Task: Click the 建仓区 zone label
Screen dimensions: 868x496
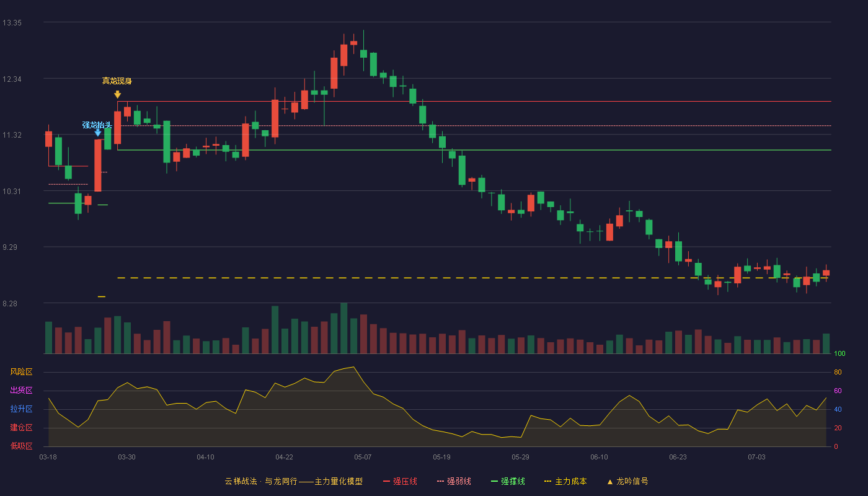Action: coord(22,428)
